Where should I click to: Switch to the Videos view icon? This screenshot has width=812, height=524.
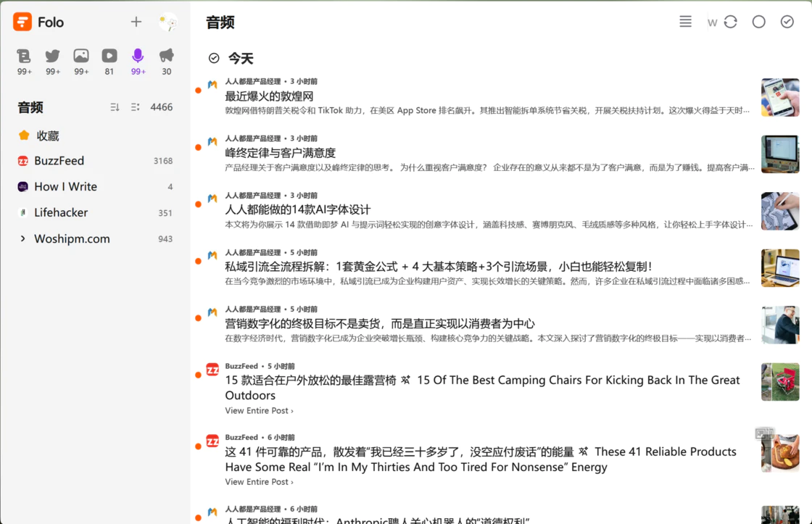point(109,56)
